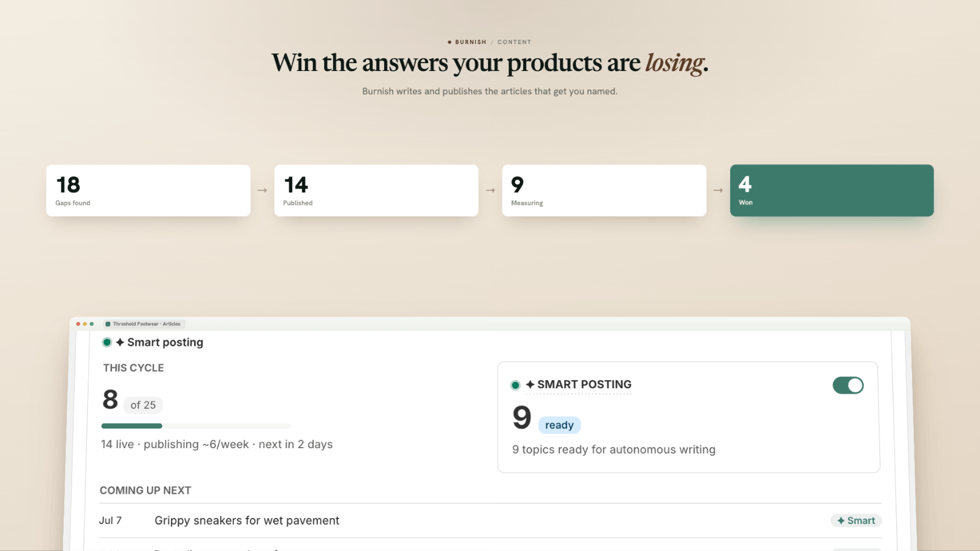Screen dimensions: 980x551
Task: Open the 14 Published card
Action: [376, 190]
